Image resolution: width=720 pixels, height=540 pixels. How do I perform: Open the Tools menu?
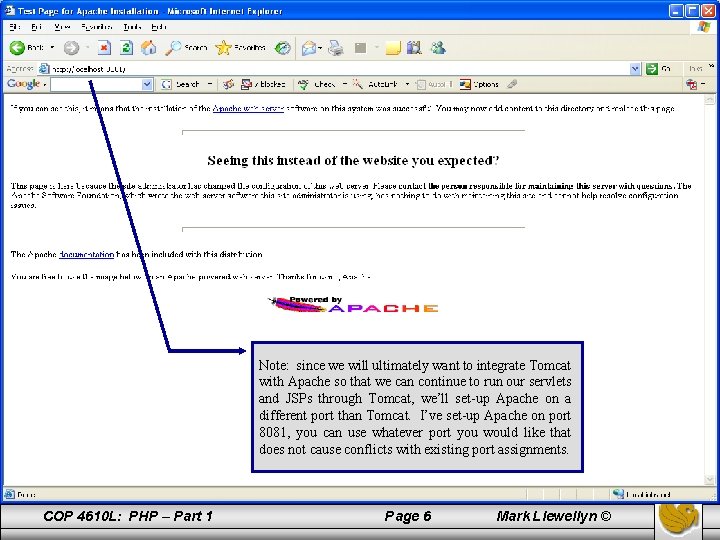(132, 27)
